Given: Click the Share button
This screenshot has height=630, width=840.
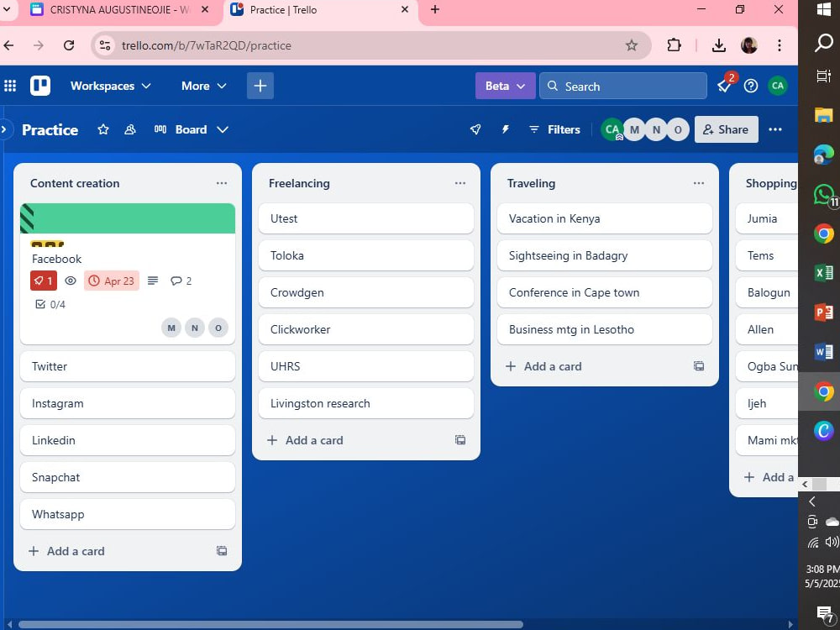Looking at the screenshot, I should (x=727, y=129).
